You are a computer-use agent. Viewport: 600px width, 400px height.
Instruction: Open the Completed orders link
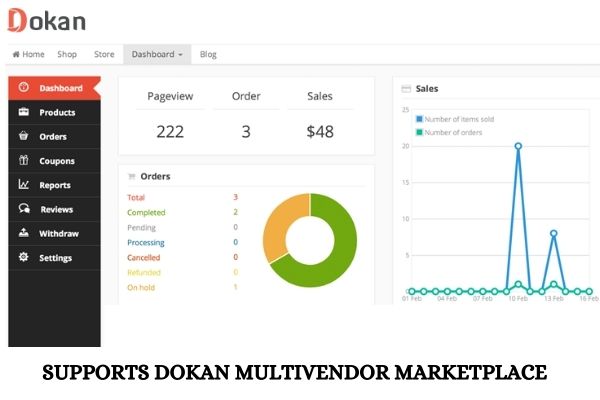coord(147,212)
